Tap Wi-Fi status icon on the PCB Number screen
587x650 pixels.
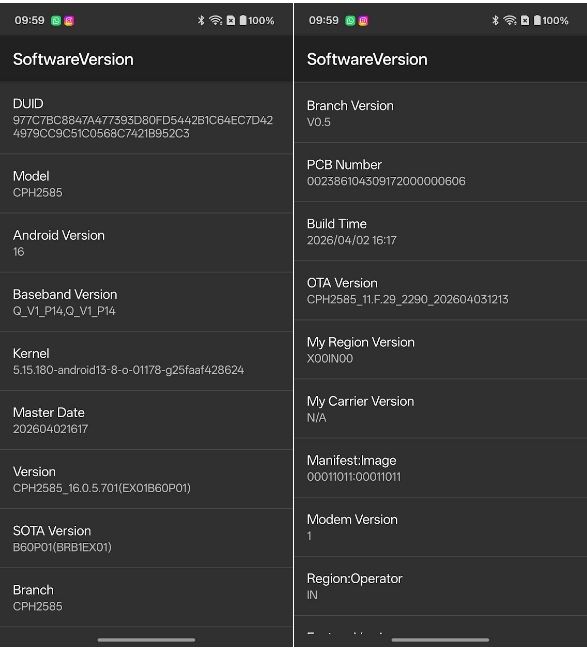pos(510,20)
